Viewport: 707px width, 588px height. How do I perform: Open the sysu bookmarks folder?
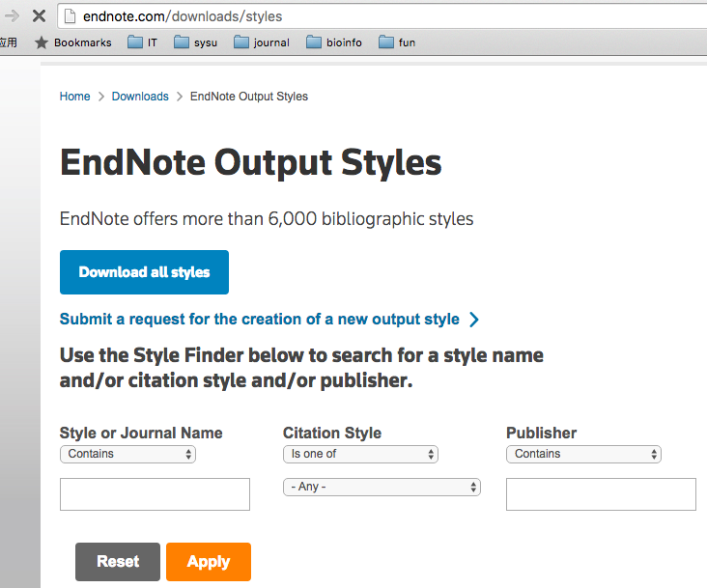196,42
